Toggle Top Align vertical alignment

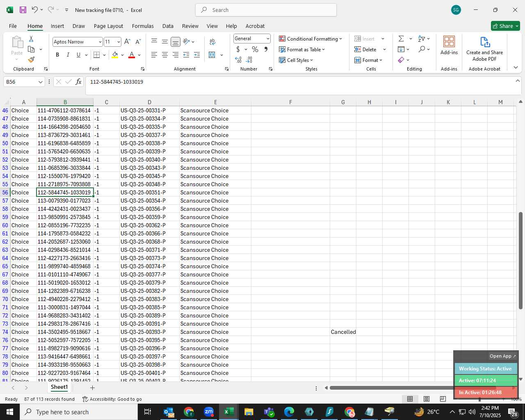154,42
